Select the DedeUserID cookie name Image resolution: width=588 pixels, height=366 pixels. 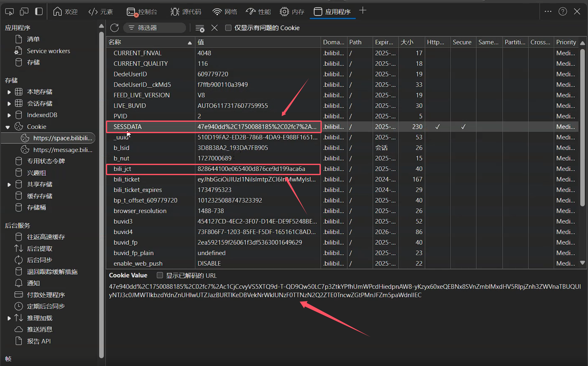tap(130, 74)
